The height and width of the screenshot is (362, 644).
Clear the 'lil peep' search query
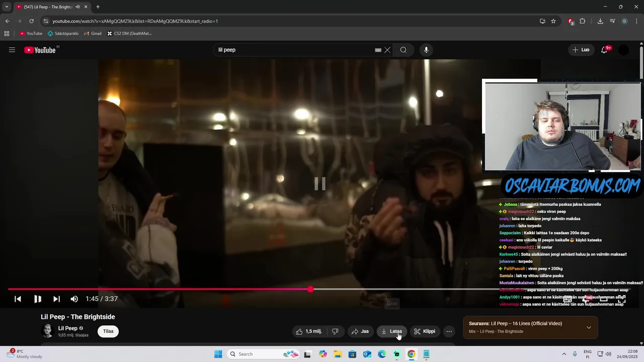[x=387, y=50]
